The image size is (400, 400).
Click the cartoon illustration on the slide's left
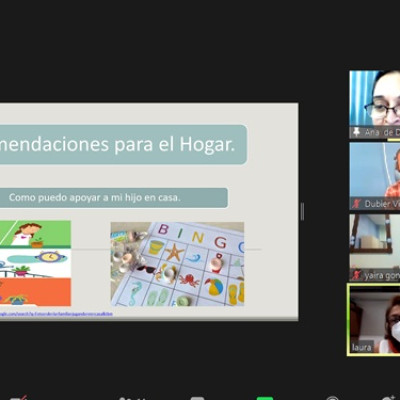click(x=35, y=263)
